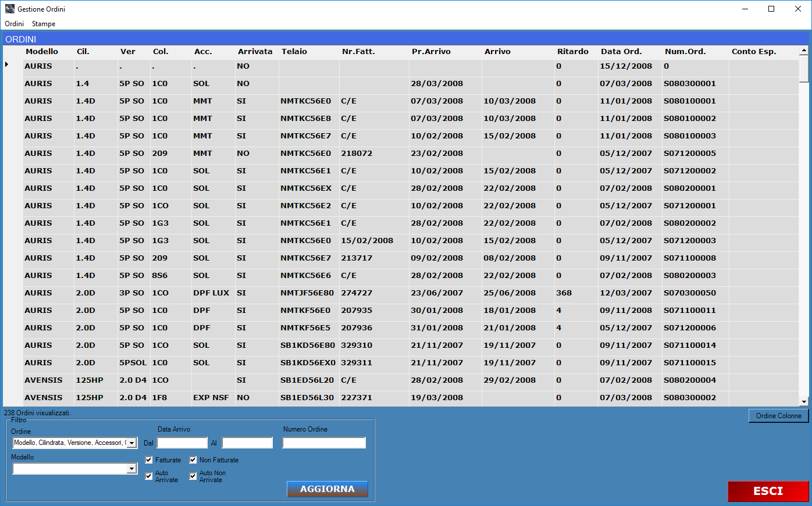Click the AGGIORNA button
This screenshot has width=812, height=506.
[327, 489]
